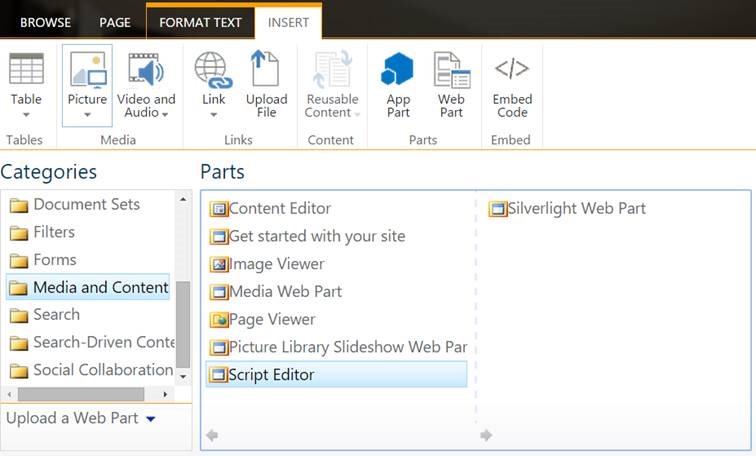The image size is (756, 456).
Task: Click categories scrollbar up arrow
Action: pos(183,199)
